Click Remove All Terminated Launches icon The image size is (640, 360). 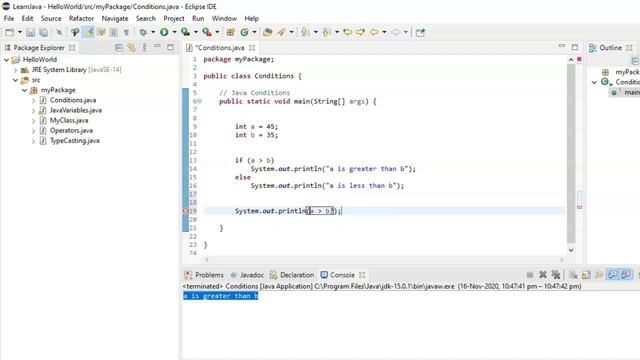pyautogui.click(x=556, y=275)
